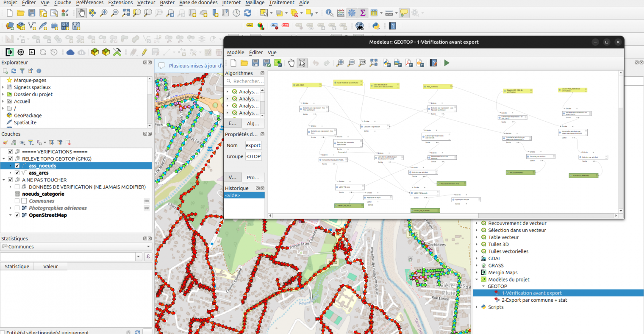
Task: Select 2-Export par commune + stat model
Action: (x=534, y=300)
